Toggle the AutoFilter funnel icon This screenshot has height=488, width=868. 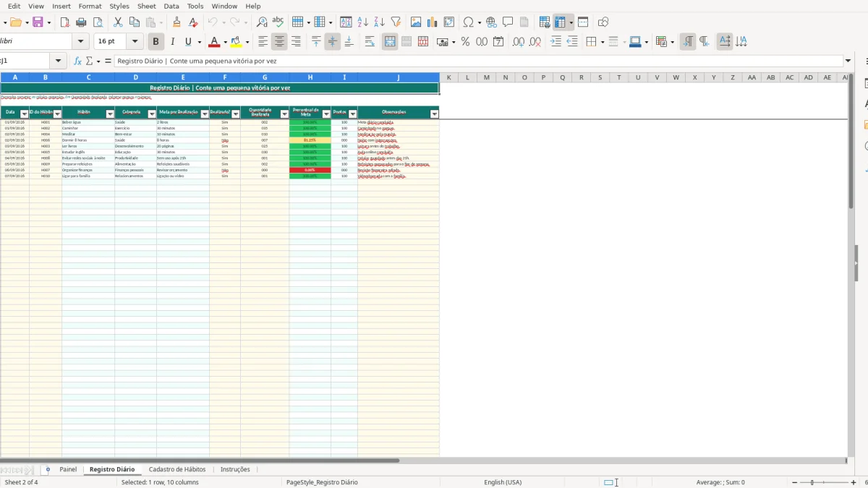click(x=396, y=22)
